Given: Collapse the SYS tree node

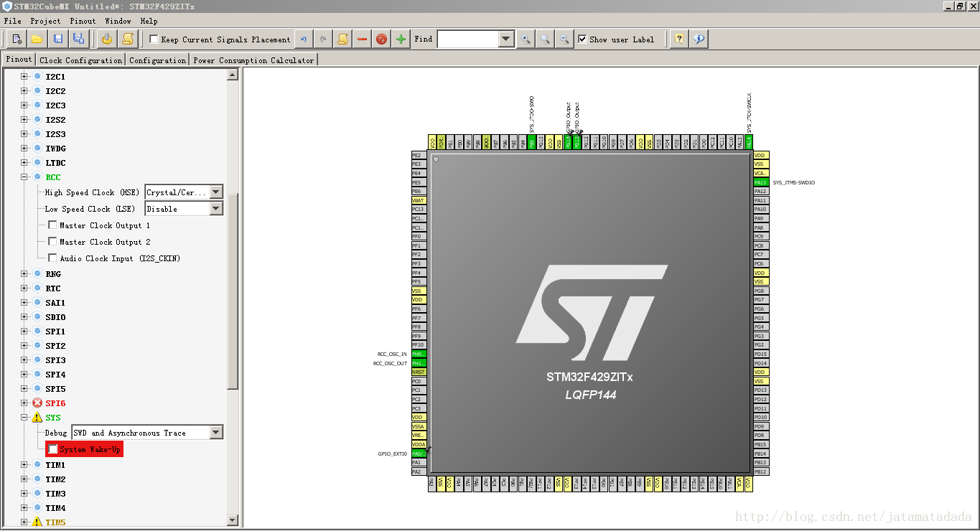Looking at the screenshot, I should (x=24, y=418).
